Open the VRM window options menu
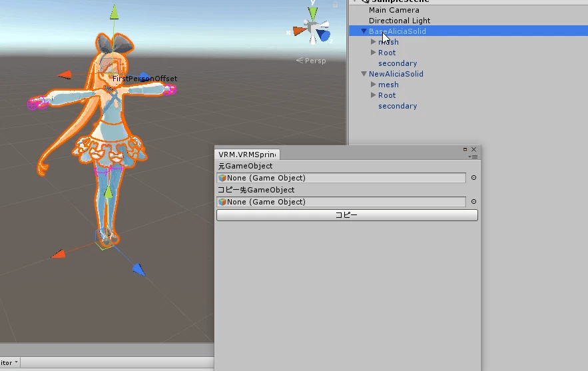 (x=473, y=157)
